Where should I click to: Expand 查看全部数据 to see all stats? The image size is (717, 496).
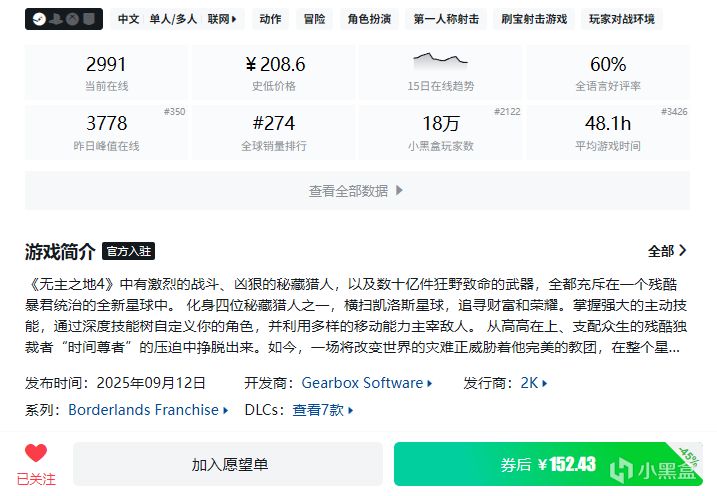pyautogui.click(x=357, y=191)
